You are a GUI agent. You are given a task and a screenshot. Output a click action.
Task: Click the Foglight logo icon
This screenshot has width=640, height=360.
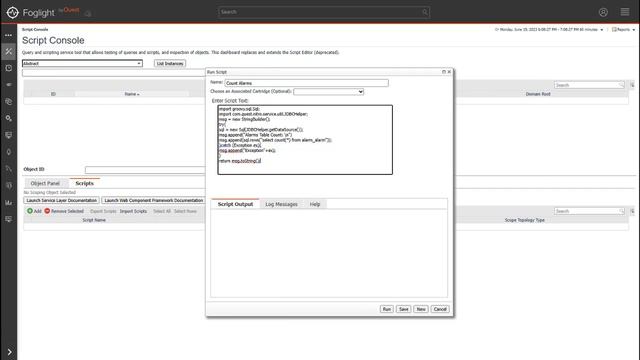12,12
